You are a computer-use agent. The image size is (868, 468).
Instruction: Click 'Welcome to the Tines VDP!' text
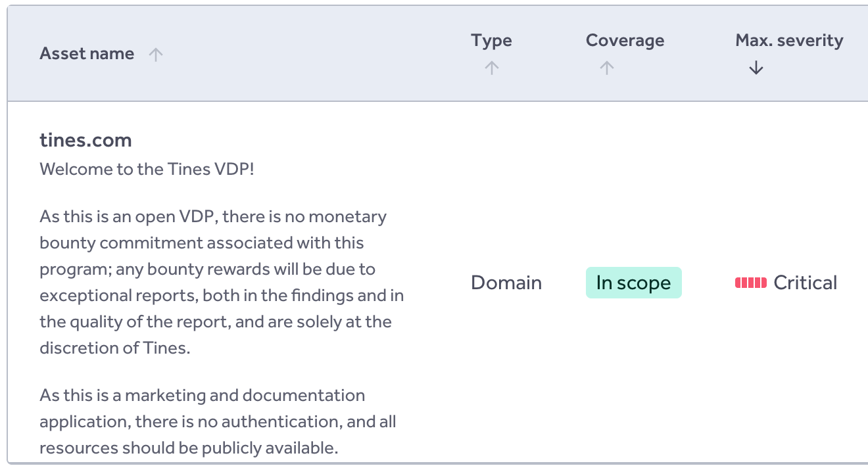[147, 169]
